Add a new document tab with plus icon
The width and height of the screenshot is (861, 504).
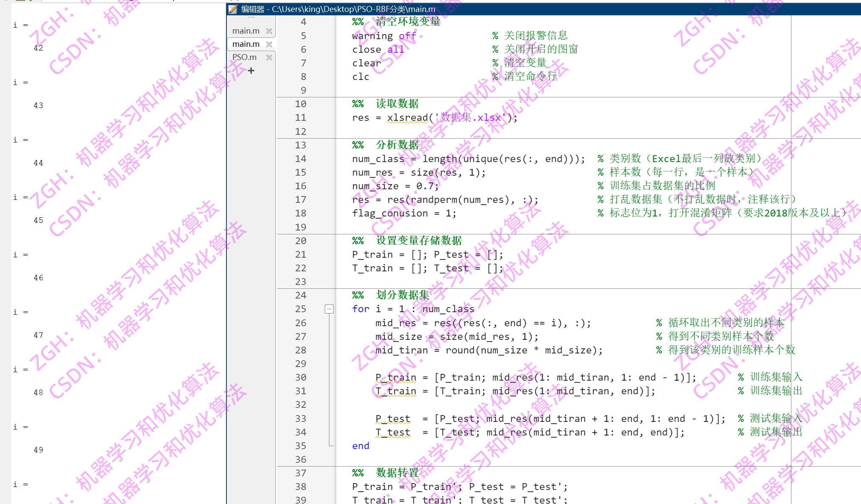point(251,71)
